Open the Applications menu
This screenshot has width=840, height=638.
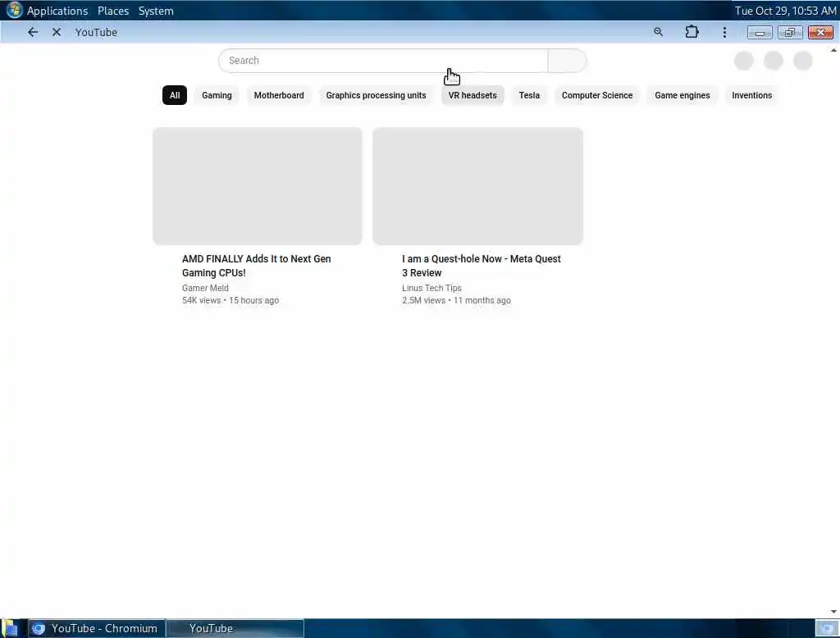pyautogui.click(x=57, y=11)
